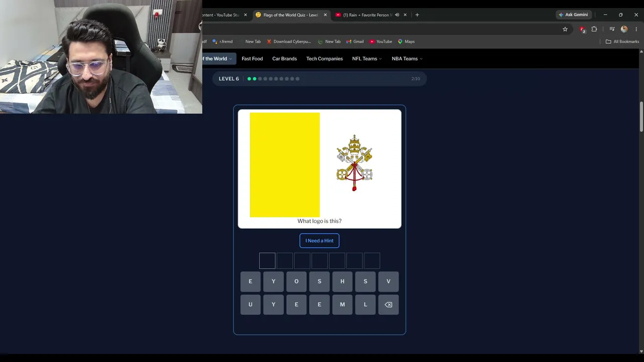Tap the M letter key
644x362 pixels.
342,305
